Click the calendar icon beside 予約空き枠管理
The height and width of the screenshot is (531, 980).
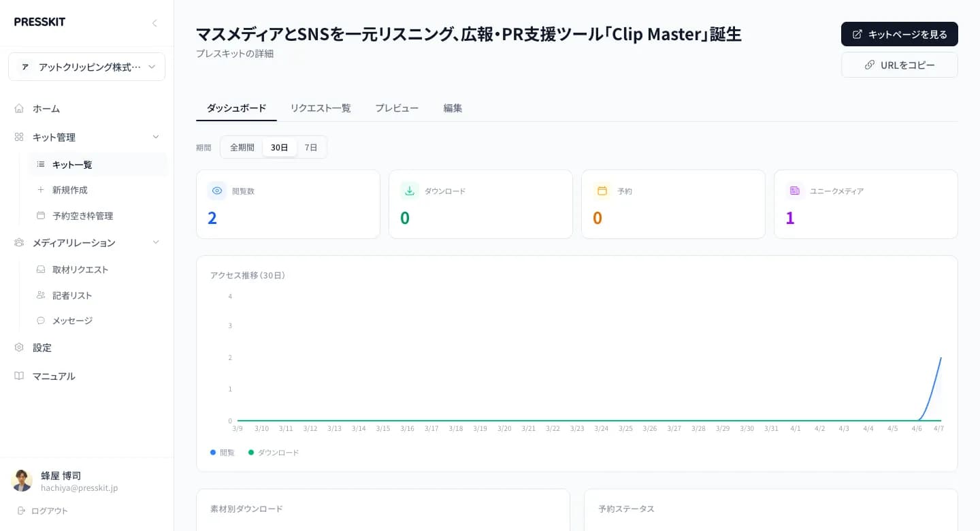click(x=41, y=216)
